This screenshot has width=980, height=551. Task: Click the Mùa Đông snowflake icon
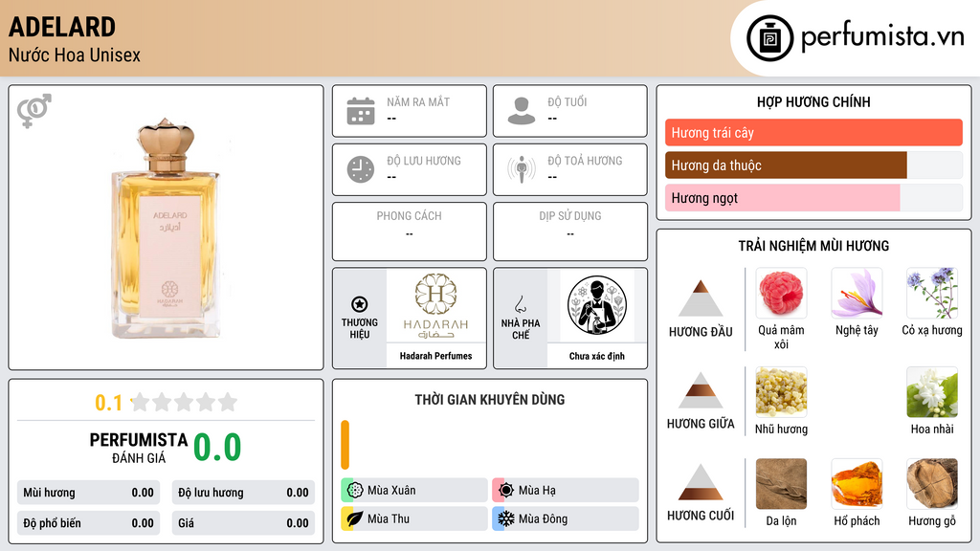(x=506, y=518)
